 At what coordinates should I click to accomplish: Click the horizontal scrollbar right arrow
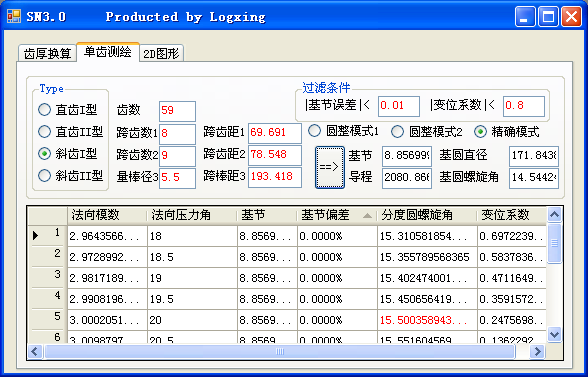(x=537, y=351)
